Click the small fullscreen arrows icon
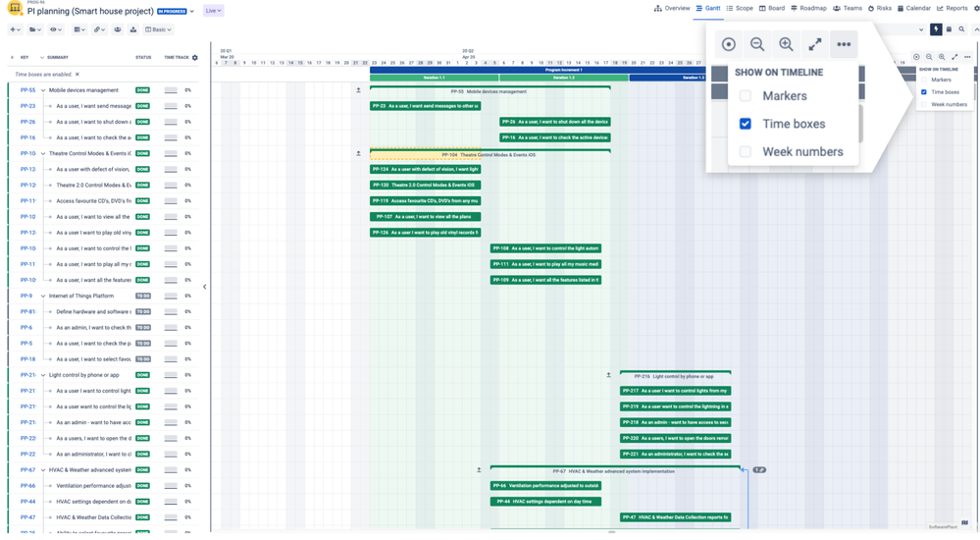Screen dimensions: 980x540 click(x=954, y=57)
